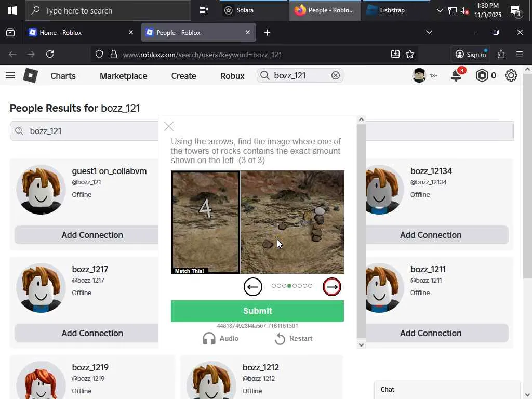Switch to People - Roblox tab
The height and width of the screenshot is (399, 532).
click(x=198, y=33)
